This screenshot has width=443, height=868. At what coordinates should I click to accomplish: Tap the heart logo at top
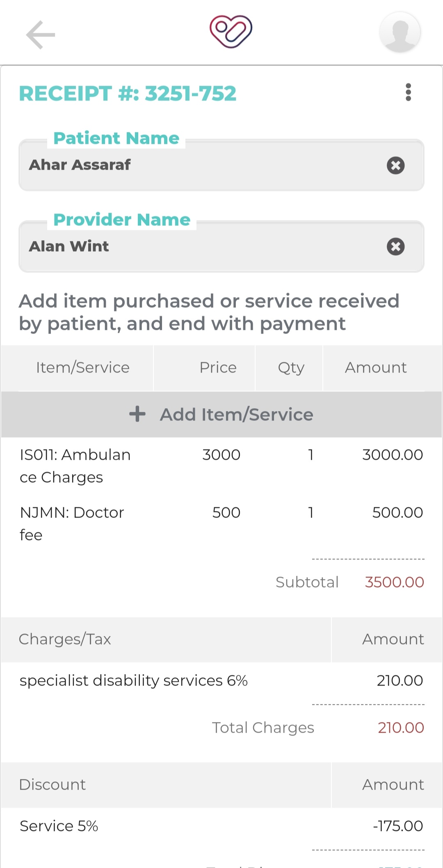231,32
